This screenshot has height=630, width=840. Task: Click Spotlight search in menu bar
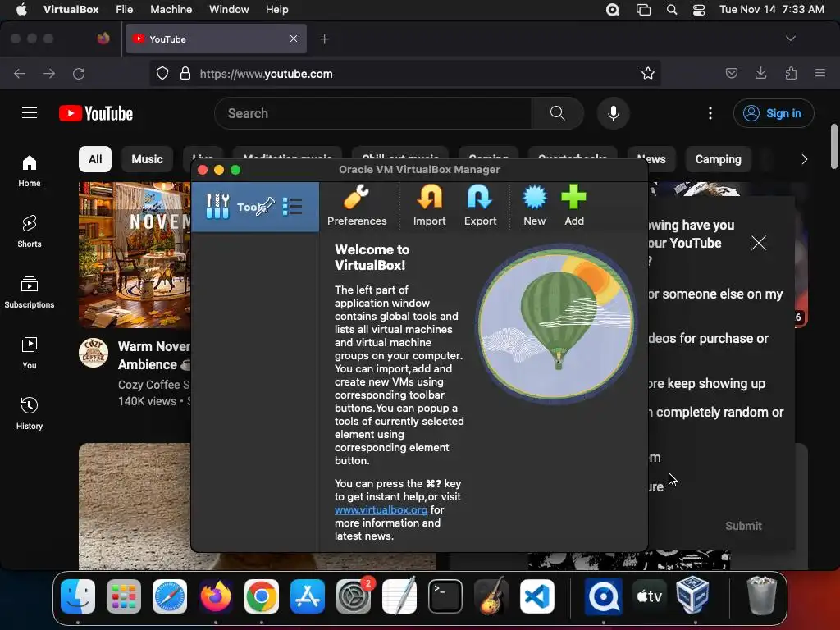tap(671, 10)
